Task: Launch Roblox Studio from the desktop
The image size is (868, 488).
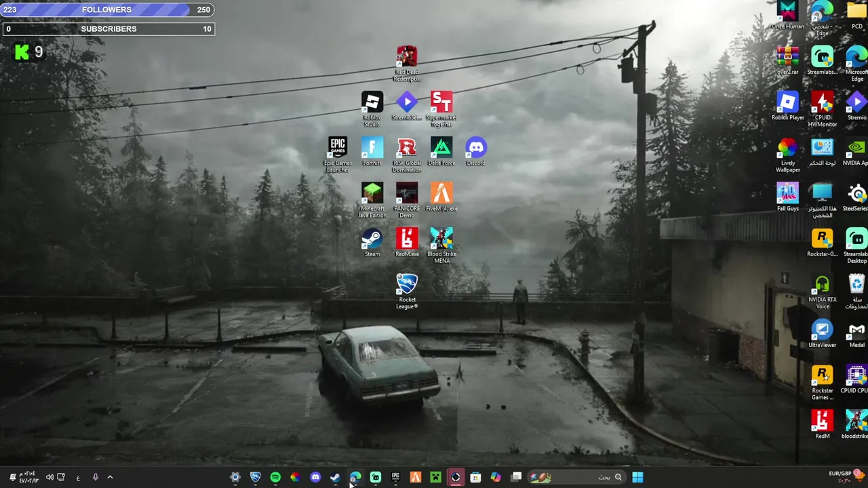Action: coord(372,109)
